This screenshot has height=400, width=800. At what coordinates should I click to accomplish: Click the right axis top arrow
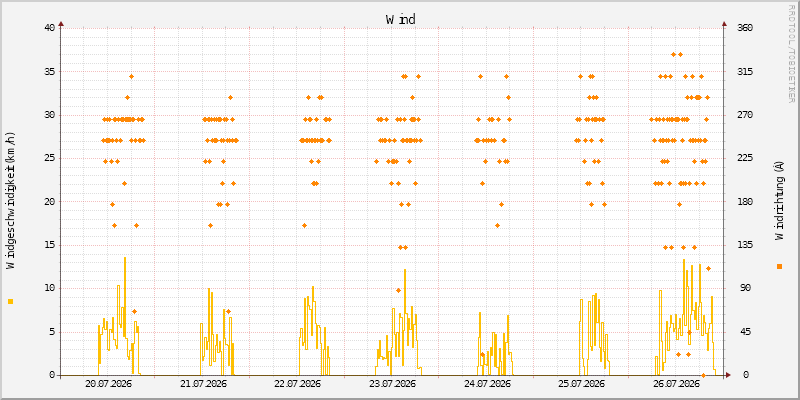click(724, 23)
